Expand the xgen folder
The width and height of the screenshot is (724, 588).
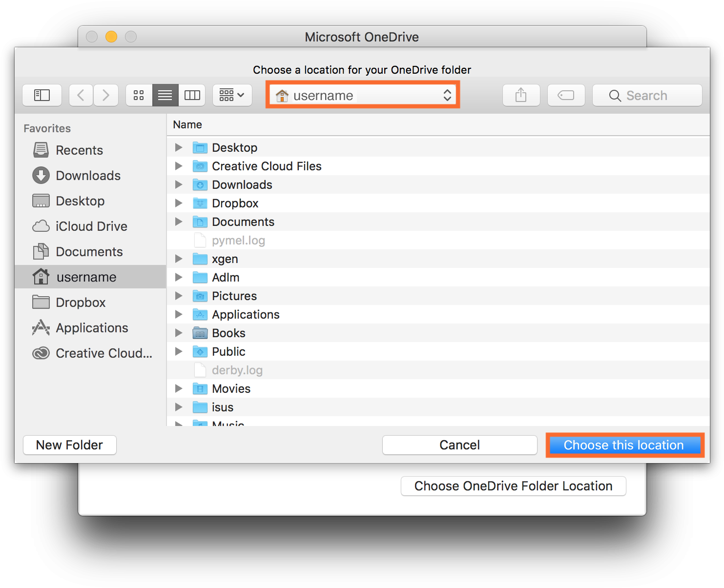pyautogui.click(x=179, y=259)
